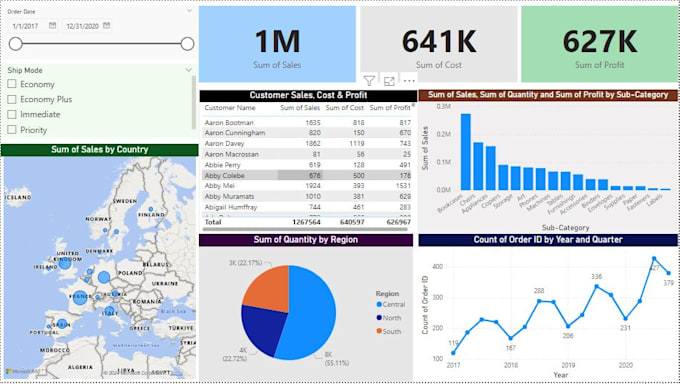The image size is (680, 384).
Task: Sort by the Sum of Profit column header
Action: click(x=390, y=108)
